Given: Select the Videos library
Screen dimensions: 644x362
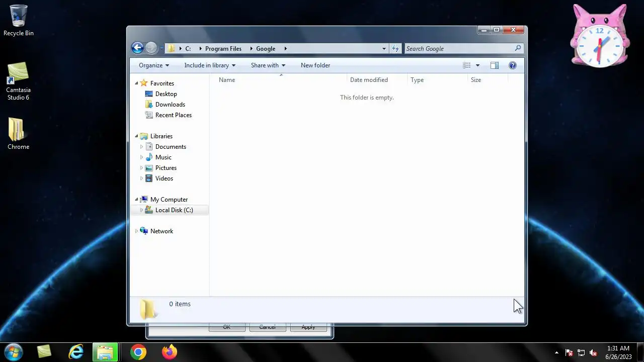Looking at the screenshot, I should (x=164, y=178).
